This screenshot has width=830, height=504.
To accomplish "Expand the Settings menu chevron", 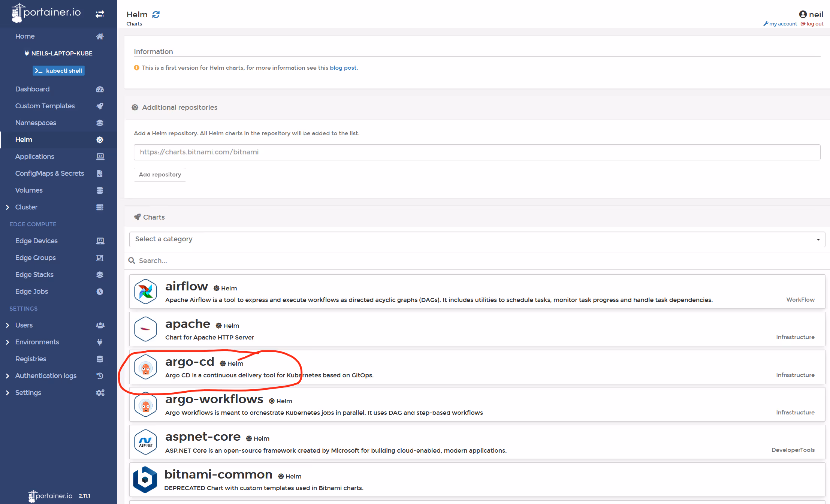I will (x=7, y=393).
